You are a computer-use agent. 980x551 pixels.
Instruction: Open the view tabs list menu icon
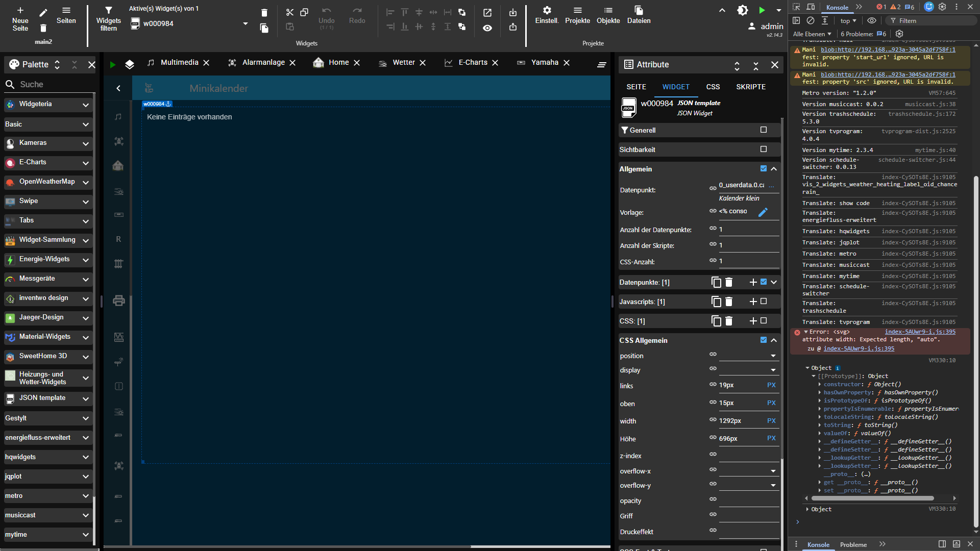pyautogui.click(x=602, y=64)
